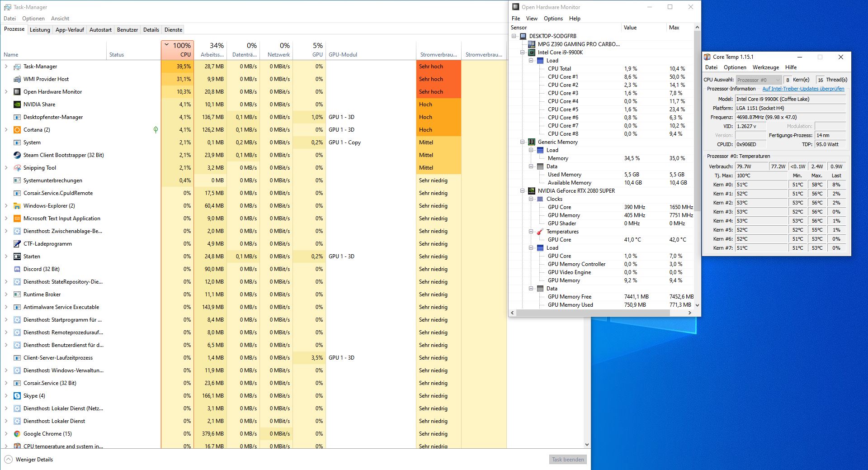Click the Cortana green leaf status icon
The width and height of the screenshot is (868, 470).
pos(156,130)
